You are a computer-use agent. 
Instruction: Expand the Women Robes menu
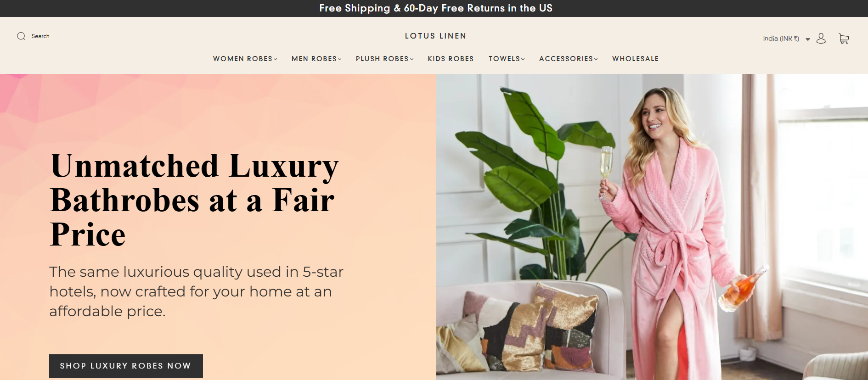pos(245,59)
